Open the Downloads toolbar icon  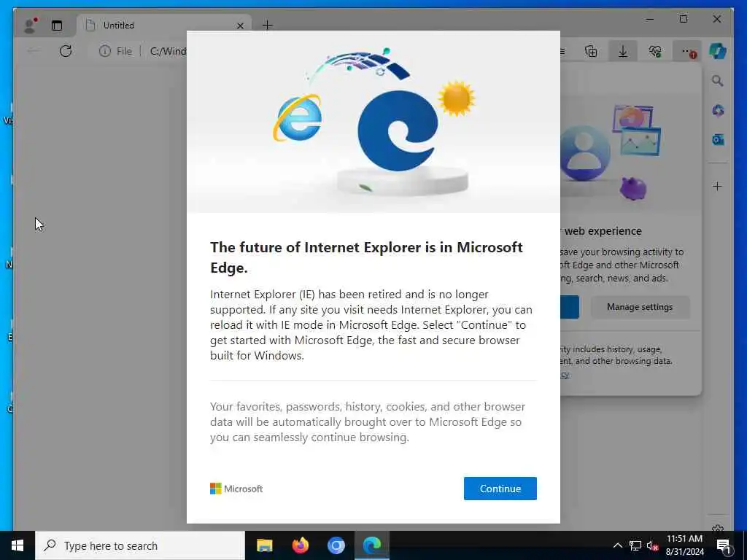[623, 51]
